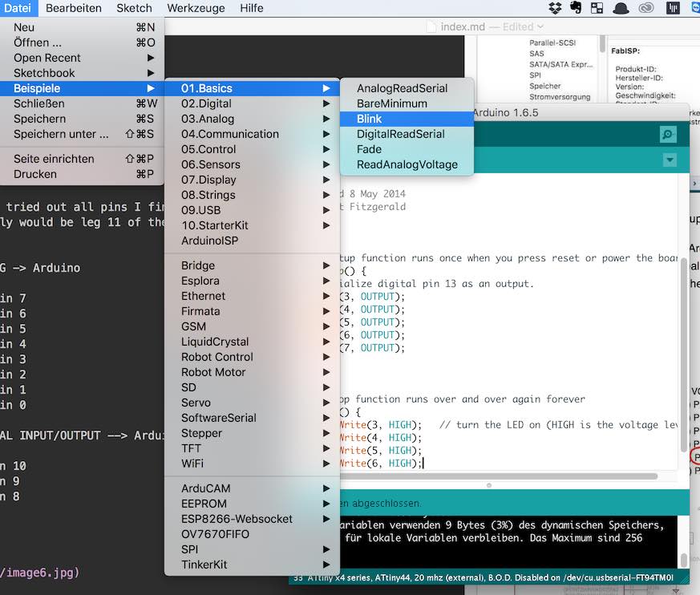Select the OV7670FIFO example

(x=253, y=533)
